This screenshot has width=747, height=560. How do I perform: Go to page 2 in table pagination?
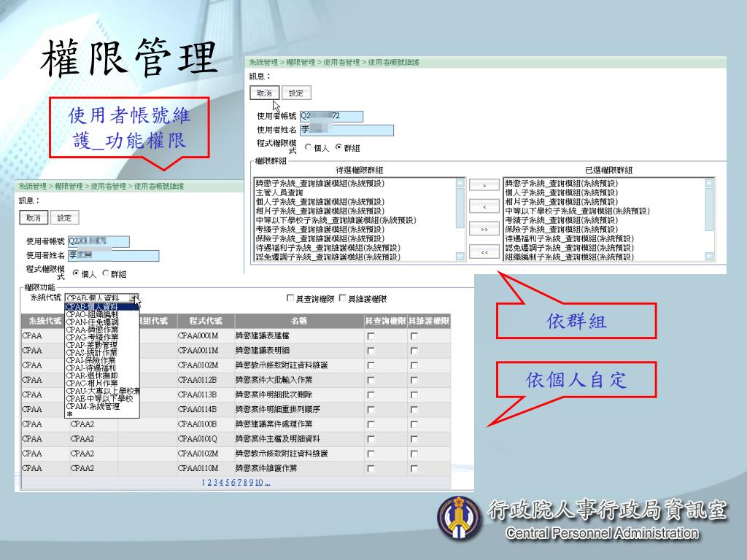[209, 483]
